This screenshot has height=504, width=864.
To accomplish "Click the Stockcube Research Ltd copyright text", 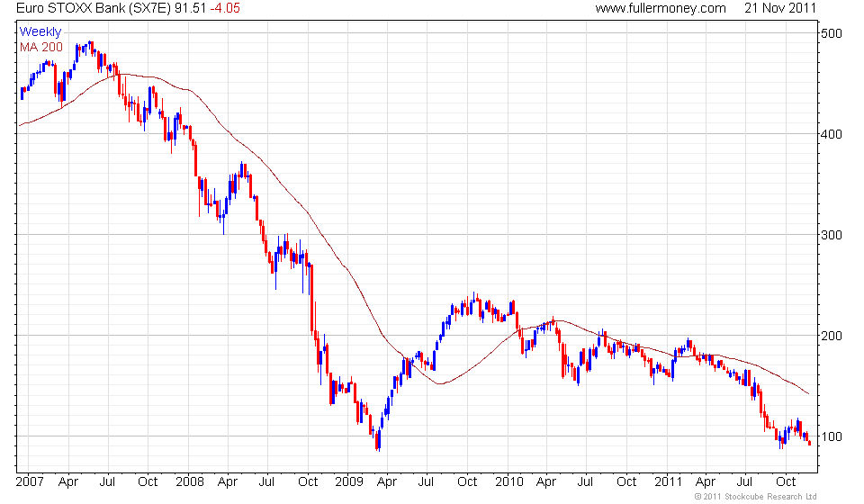I will tap(755, 497).
